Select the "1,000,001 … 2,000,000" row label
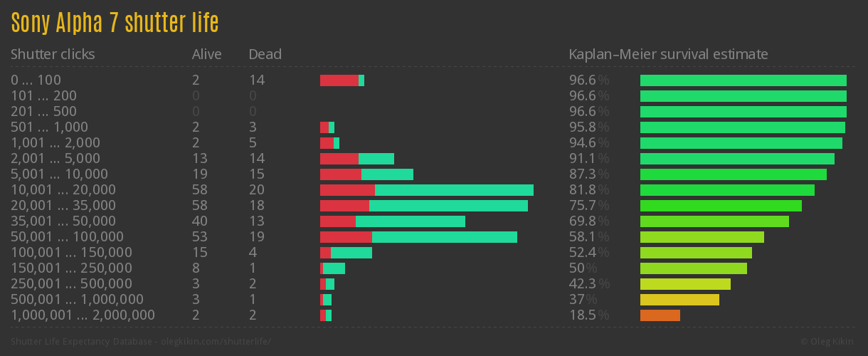Screen dimensions: 868x356 pyautogui.click(x=83, y=315)
